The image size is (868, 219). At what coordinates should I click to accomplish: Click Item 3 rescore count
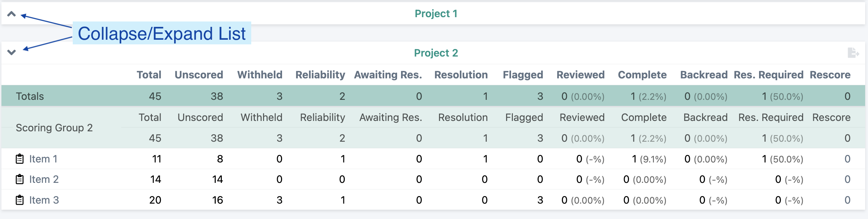(847, 200)
